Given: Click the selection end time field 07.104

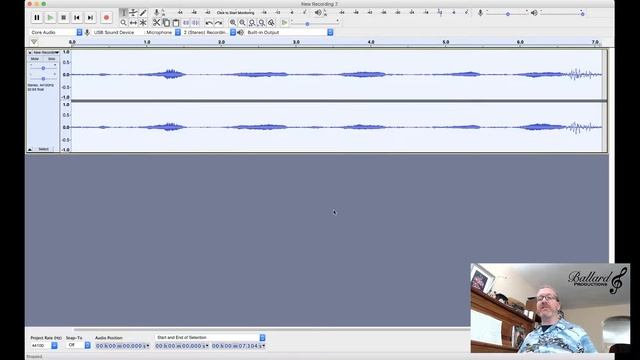Looking at the screenshot, I should pyautogui.click(x=238, y=346).
